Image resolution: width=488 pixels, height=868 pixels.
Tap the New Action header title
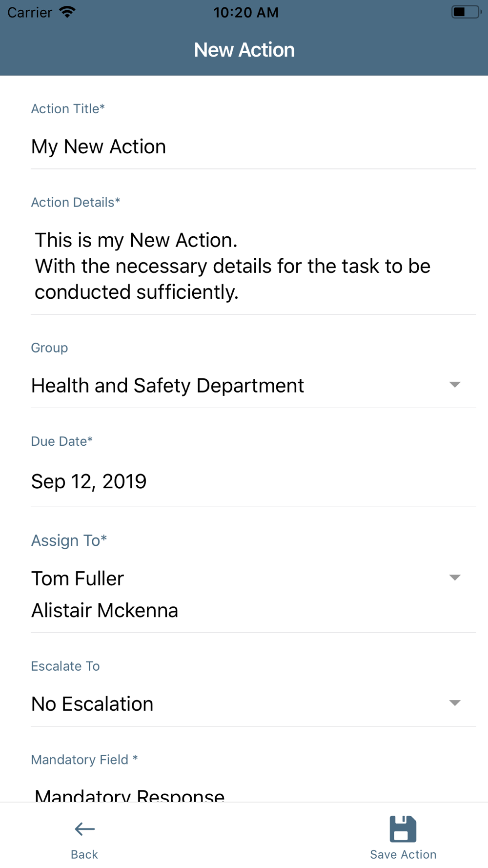pos(244,50)
